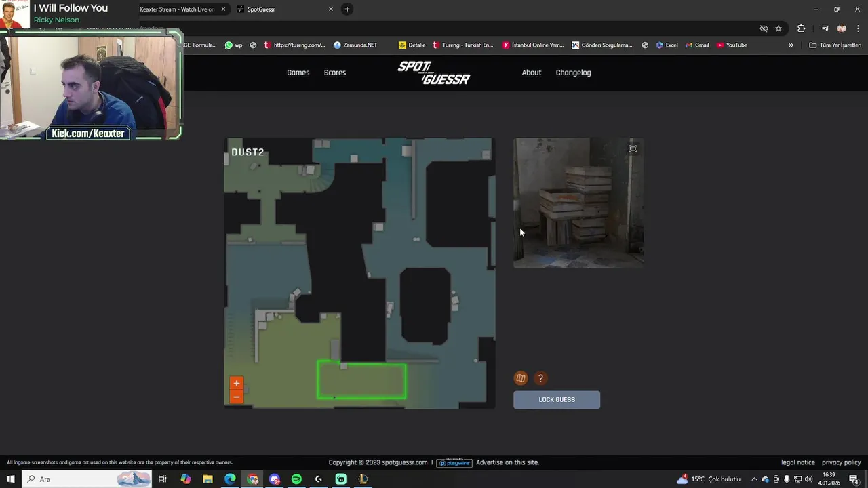Click Advertise on this site link

[x=507, y=462]
